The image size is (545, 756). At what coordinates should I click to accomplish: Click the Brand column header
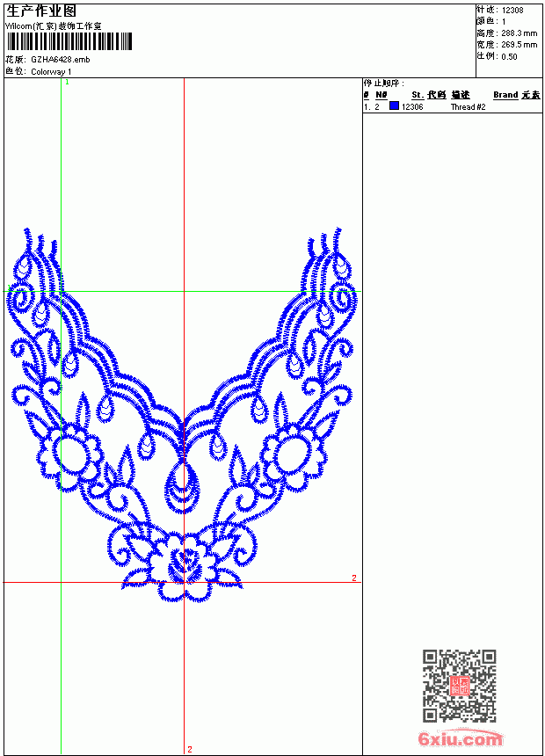[505, 95]
